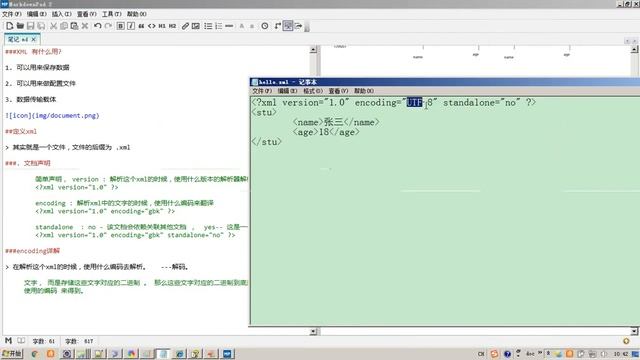Image resolution: width=640 pixels, height=360 pixels.
Task: Open a file via folder icon
Action: (x=20, y=26)
